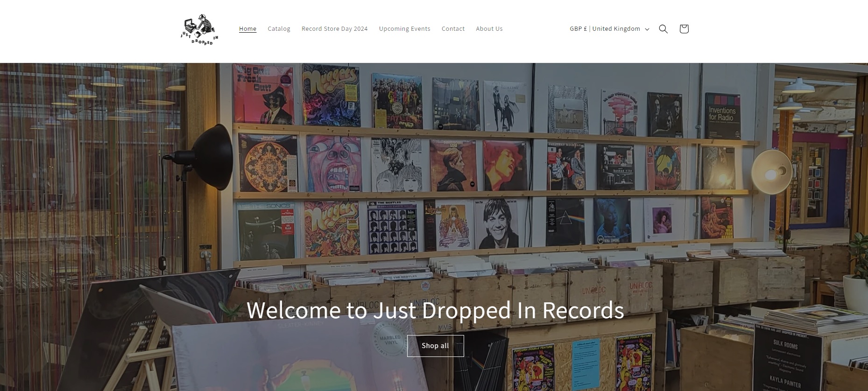Go to the Home menu item
Screen dimensions: 868x391
tap(247, 29)
